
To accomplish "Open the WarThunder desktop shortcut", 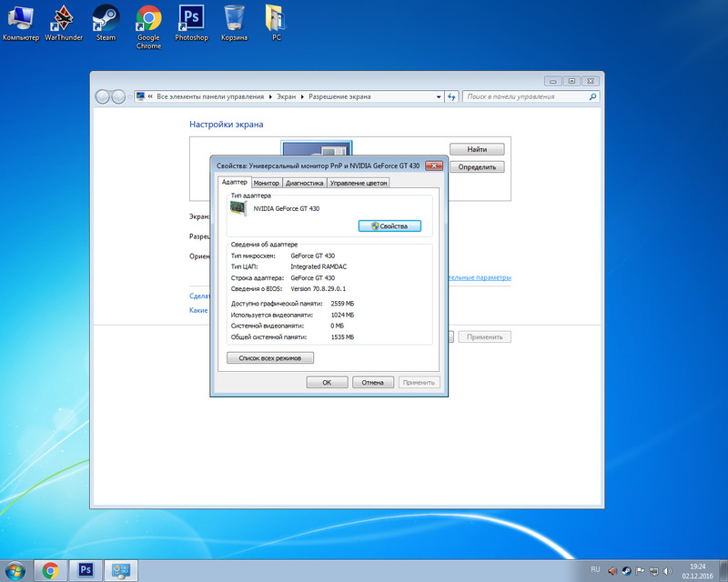I will pyautogui.click(x=63, y=20).
